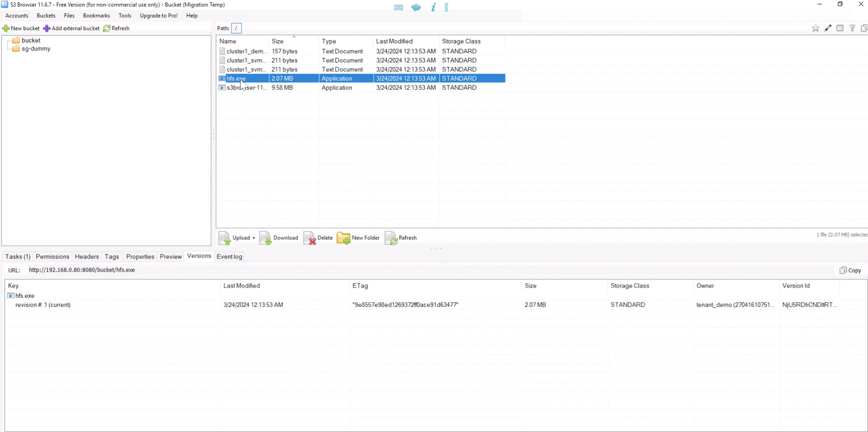The width and height of the screenshot is (868, 432).
Task: Click the Refresh icon in toolbar
Action: tap(107, 28)
